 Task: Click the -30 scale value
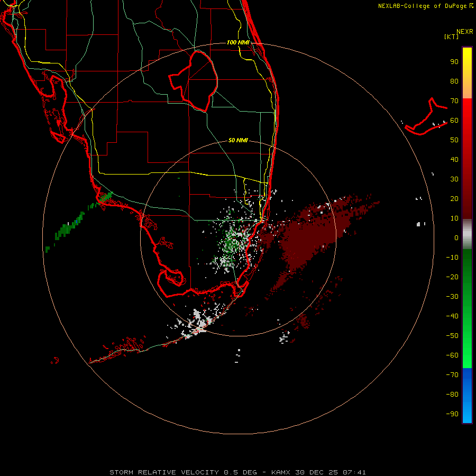452,297
